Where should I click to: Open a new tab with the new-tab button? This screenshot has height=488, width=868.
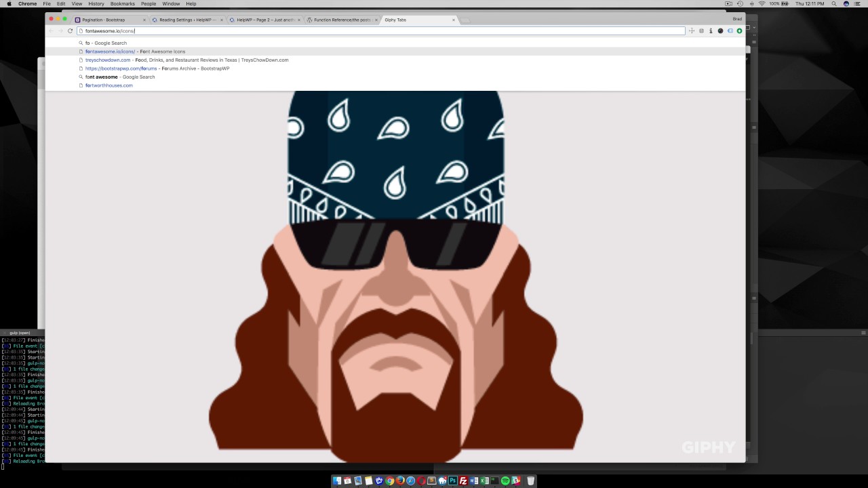coord(465,20)
